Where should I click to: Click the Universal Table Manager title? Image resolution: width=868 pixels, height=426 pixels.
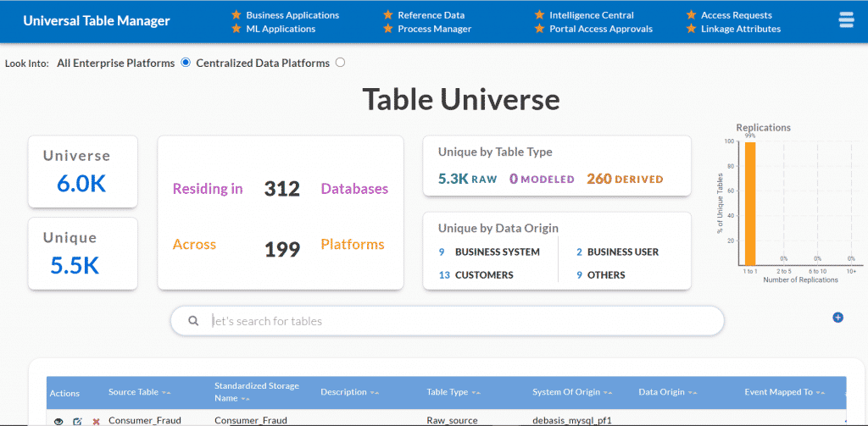tap(97, 21)
